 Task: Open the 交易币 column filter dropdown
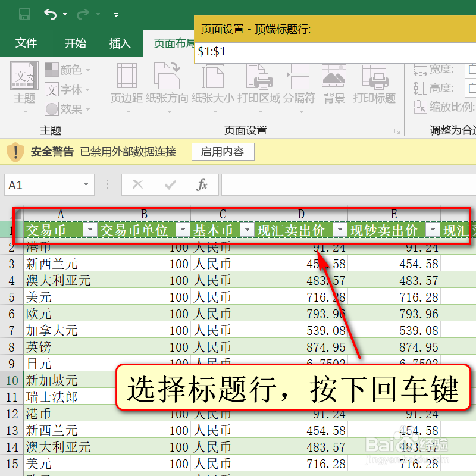pos(90,228)
